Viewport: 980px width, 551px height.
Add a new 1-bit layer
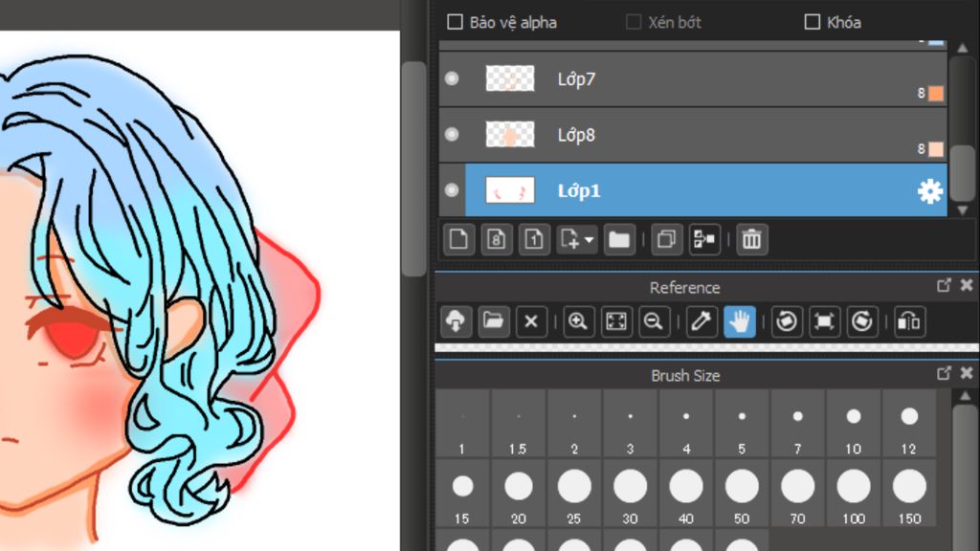pos(534,239)
